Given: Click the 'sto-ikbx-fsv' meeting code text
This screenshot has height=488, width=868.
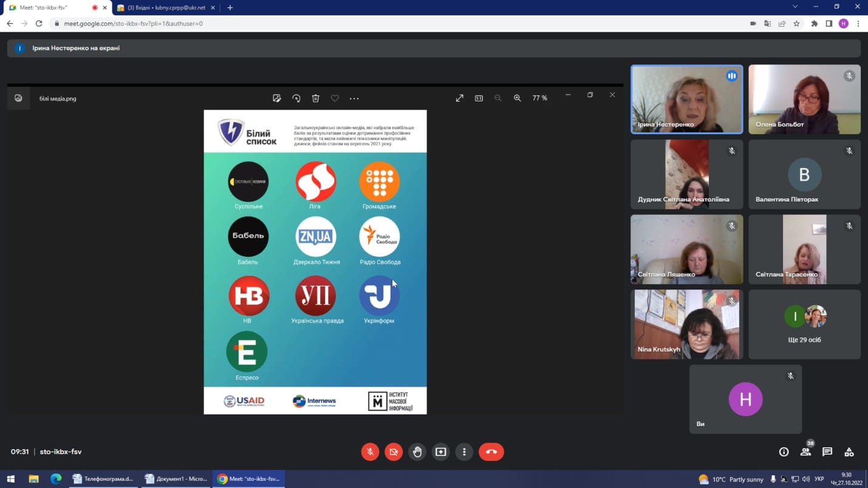Looking at the screenshot, I should pos(61,452).
